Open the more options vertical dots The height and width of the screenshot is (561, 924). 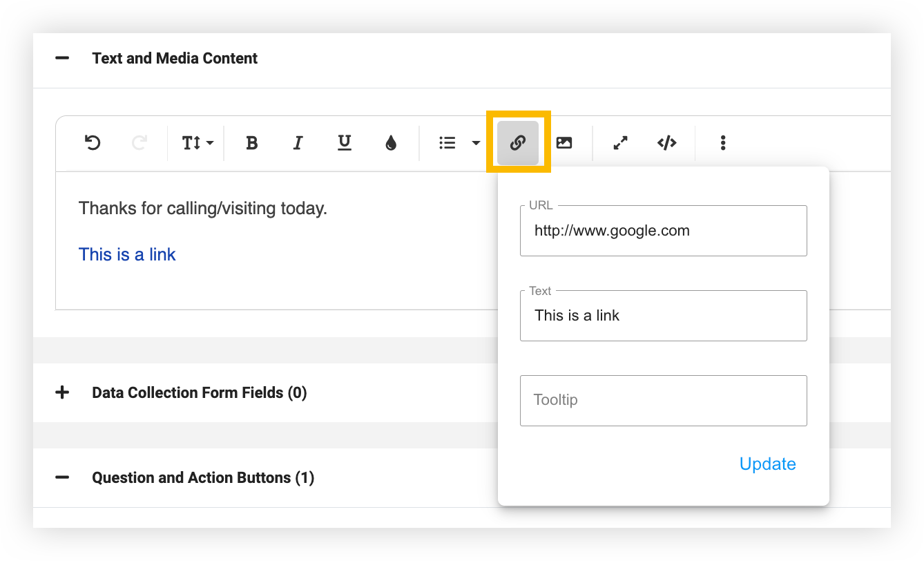(x=723, y=143)
